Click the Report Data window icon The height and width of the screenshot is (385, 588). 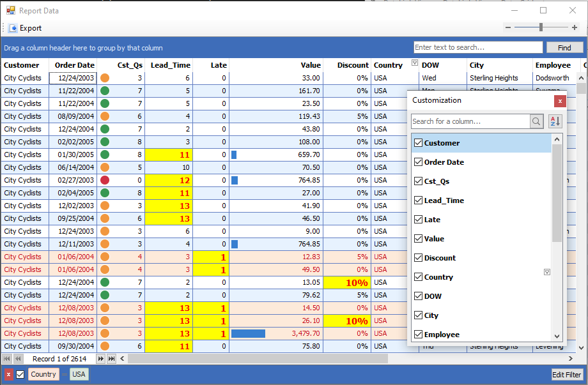(10, 10)
